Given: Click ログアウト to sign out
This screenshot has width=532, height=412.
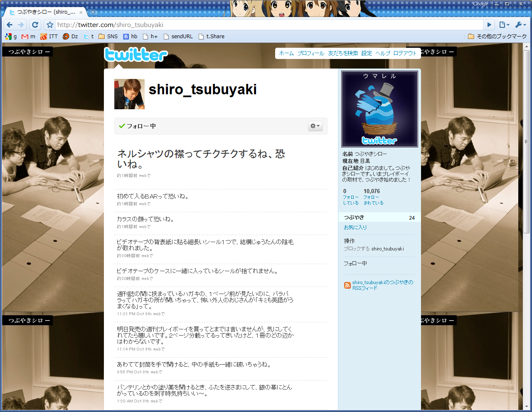Looking at the screenshot, I should [405, 53].
